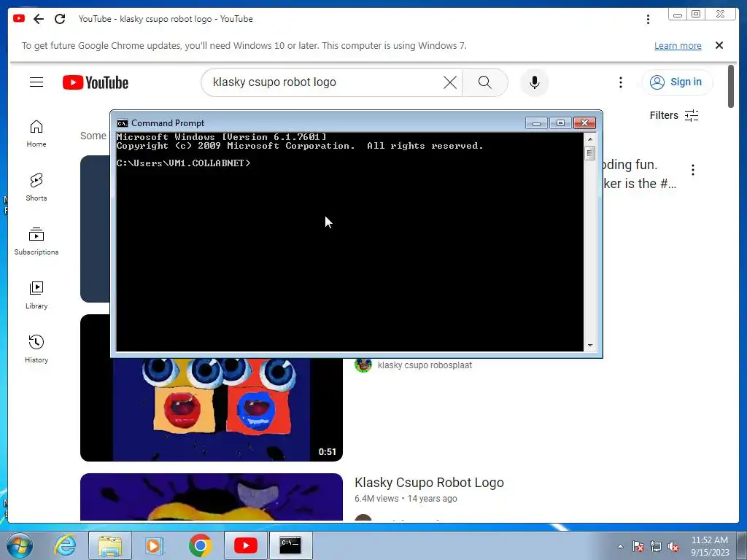Open volume speaker tray icon
Viewport: 747px width, 560px height.
(x=673, y=546)
